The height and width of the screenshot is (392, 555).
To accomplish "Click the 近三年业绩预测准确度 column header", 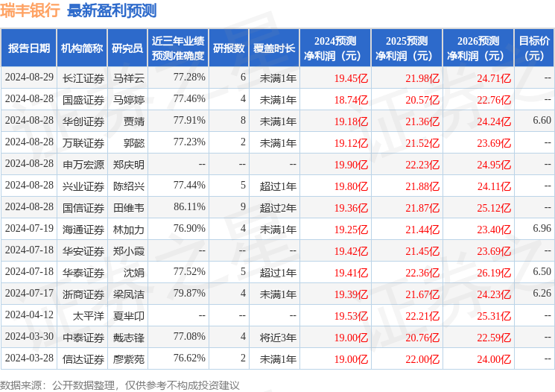I will (178, 48).
